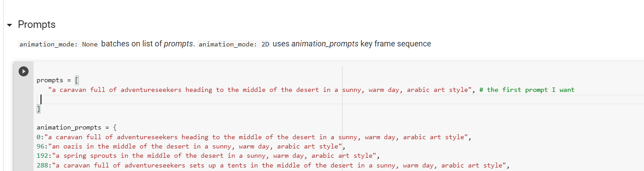Click inside the first caravan prompt string
The image size is (644, 171).
(259, 90)
